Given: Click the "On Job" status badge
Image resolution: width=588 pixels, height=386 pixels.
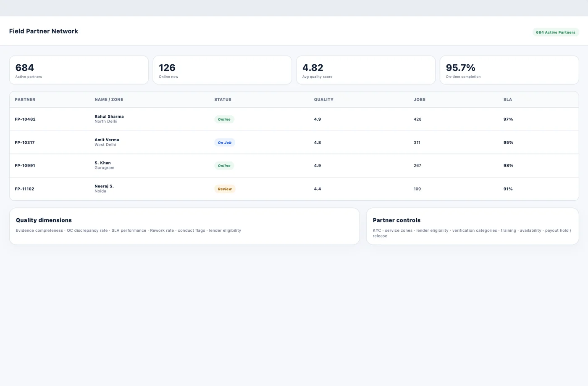Looking at the screenshot, I should pyautogui.click(x=225, y=143).
